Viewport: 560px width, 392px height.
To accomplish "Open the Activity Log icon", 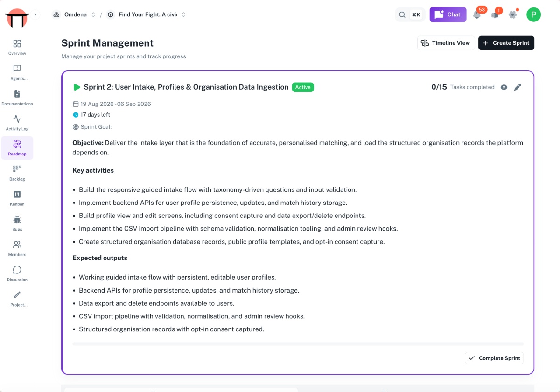I will pos(17,119).
